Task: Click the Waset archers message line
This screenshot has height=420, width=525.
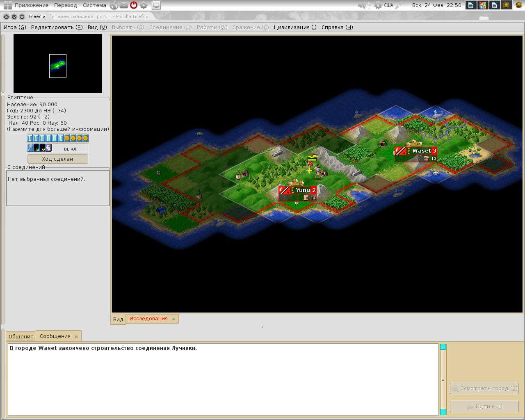Action: click(103, 348)
